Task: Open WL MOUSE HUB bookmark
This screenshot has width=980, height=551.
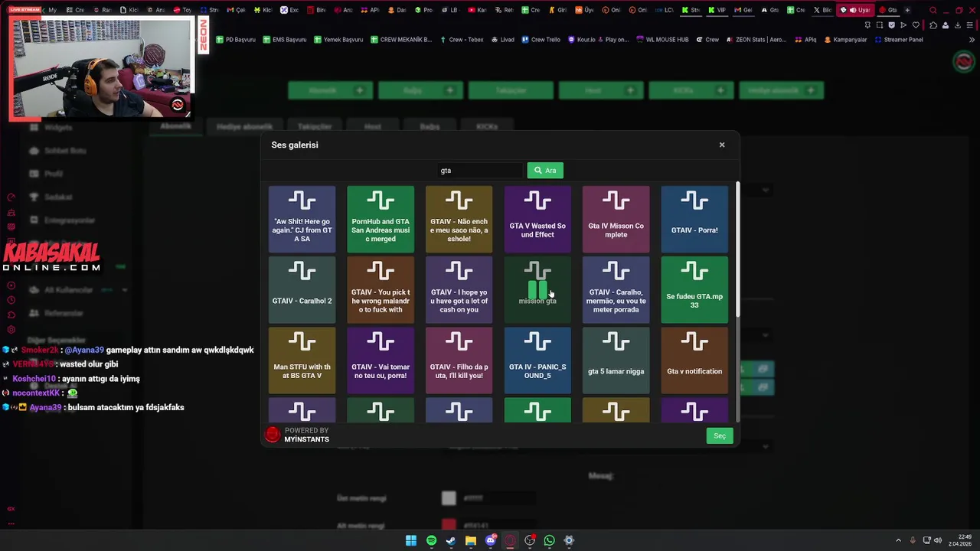Action: point(662,40)
